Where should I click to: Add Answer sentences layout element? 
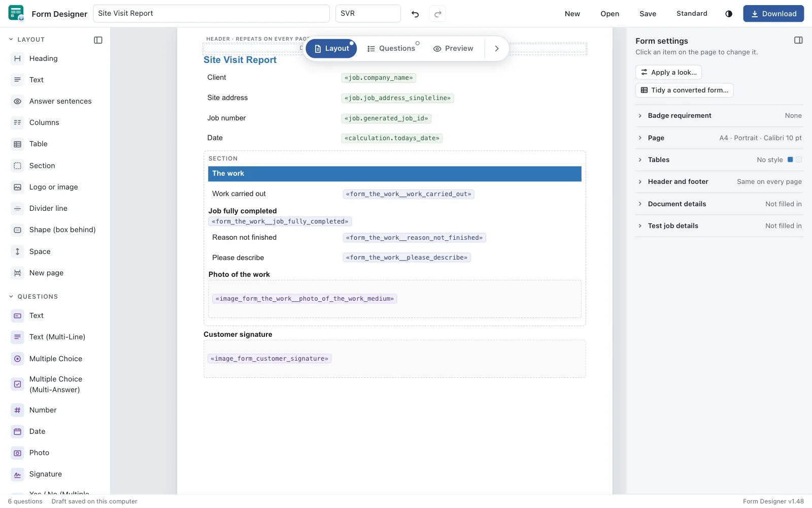(x=55, y=101)
